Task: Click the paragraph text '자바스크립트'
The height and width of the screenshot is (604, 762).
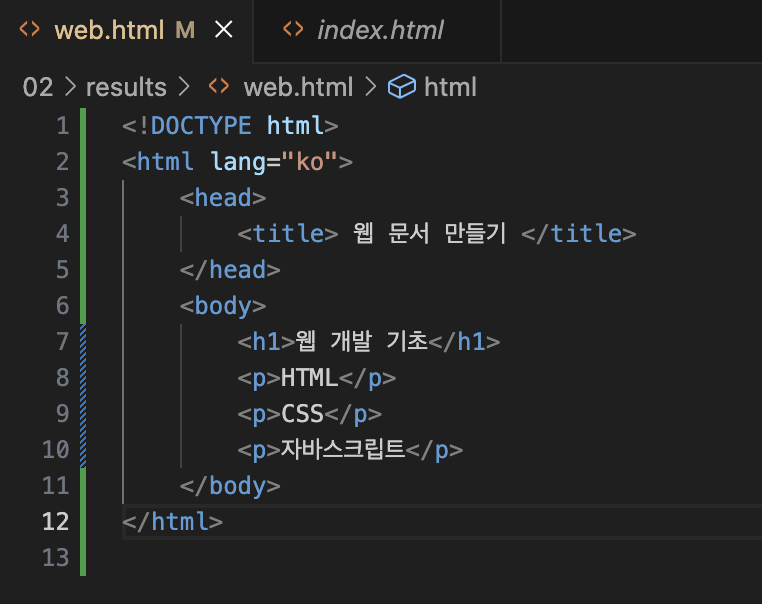Action: (343, 449)
